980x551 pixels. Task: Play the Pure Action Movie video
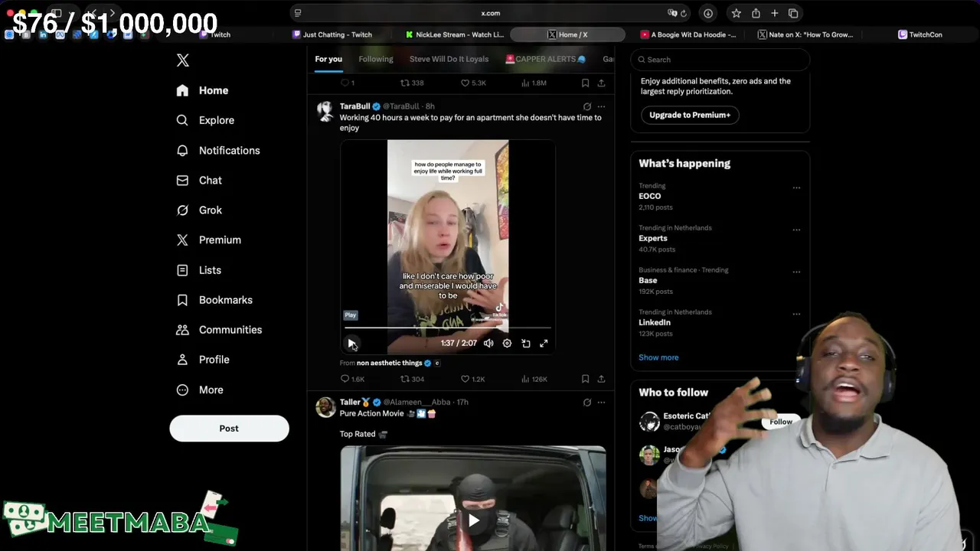tap(473, 521)
